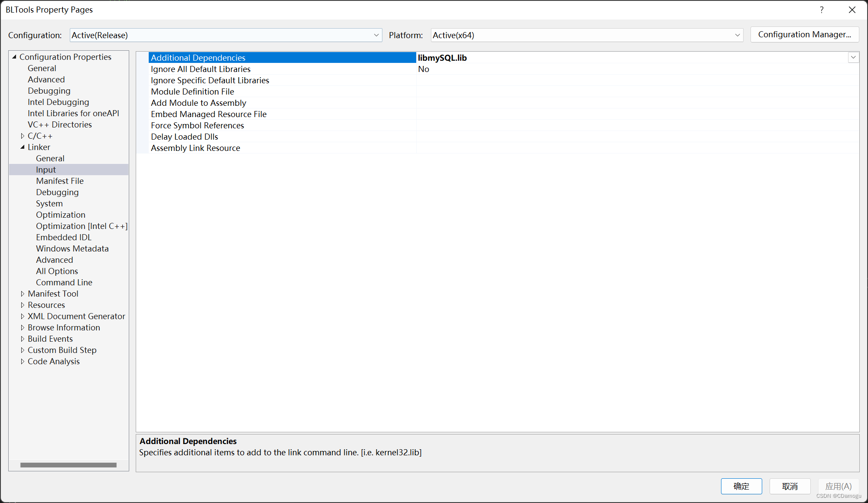The height and width of the screenshot is (503, 868).
Task: Click the 确定 button to confirm
Action: 741,486
